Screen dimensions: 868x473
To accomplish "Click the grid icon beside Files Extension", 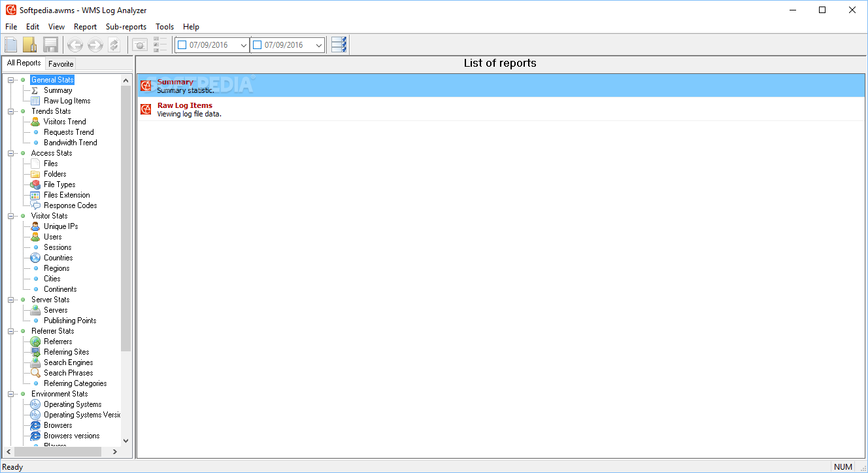I will pyautogui.click(x=35, y=195).
